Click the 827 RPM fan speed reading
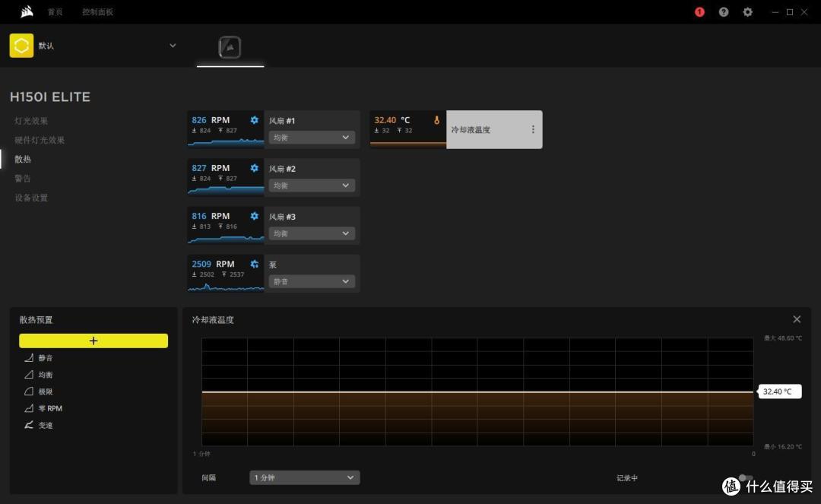The width and height of the screenshot is (821, 504). 211,168
